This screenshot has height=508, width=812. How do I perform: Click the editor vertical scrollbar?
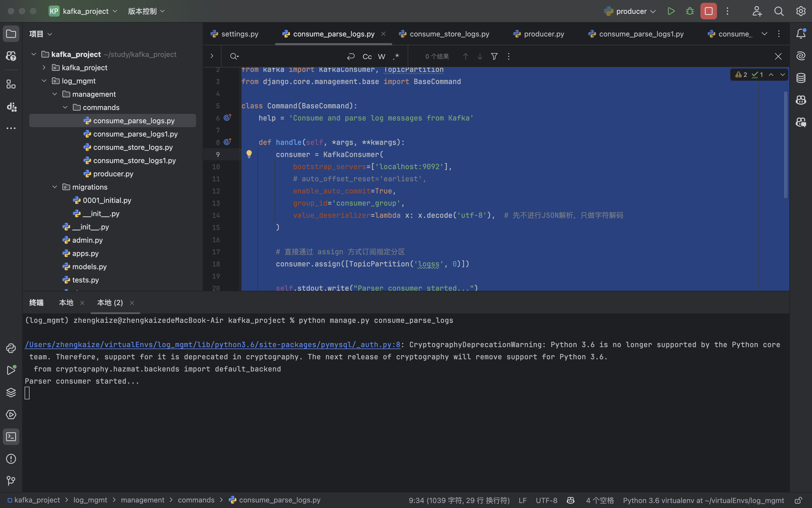[x=785, y=145]
